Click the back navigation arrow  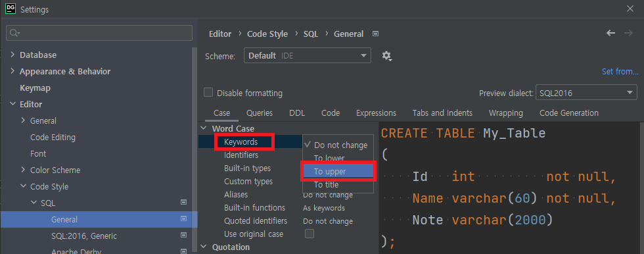[x=610, y=34]
